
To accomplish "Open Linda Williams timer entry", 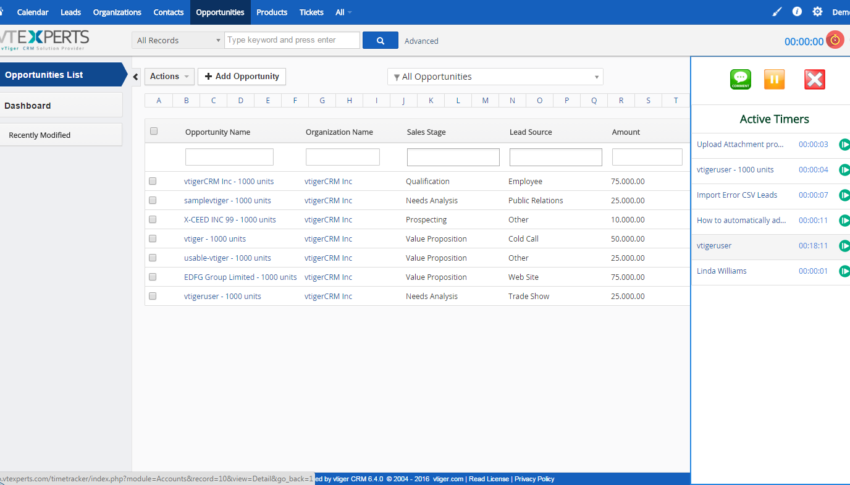I will 722,271.
